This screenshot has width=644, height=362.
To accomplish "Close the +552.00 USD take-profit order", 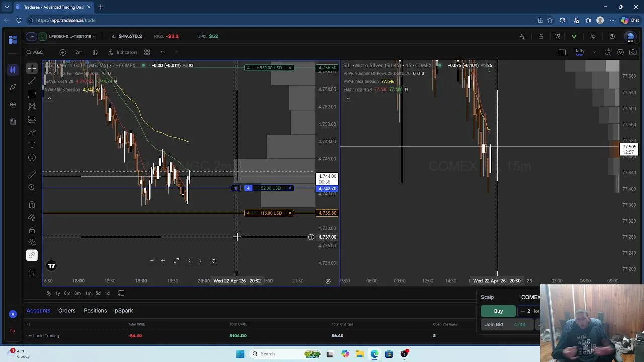I will [290, 68].
